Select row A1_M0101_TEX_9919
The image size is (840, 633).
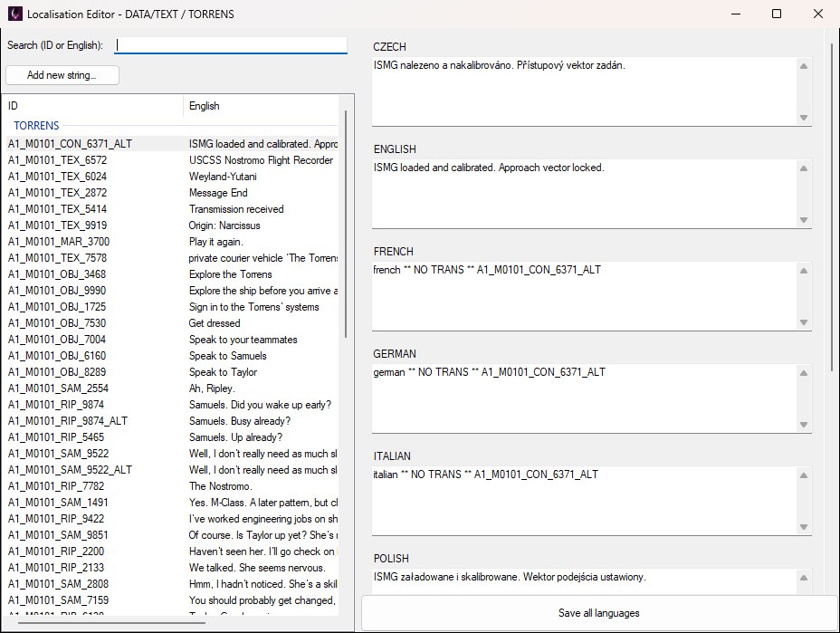[171, 225]
